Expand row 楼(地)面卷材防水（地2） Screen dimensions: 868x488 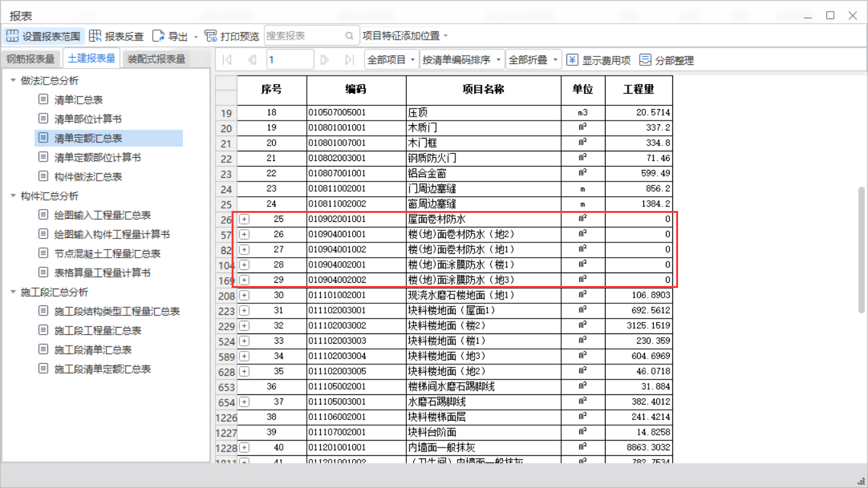click(x=244, y=234)
